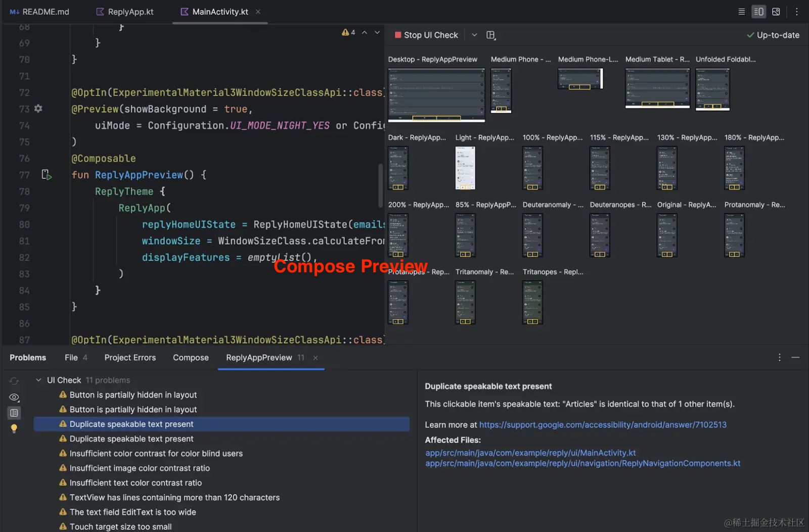
Task: Open the accessibility support.google.com link
Action: [x=603, y=425]
